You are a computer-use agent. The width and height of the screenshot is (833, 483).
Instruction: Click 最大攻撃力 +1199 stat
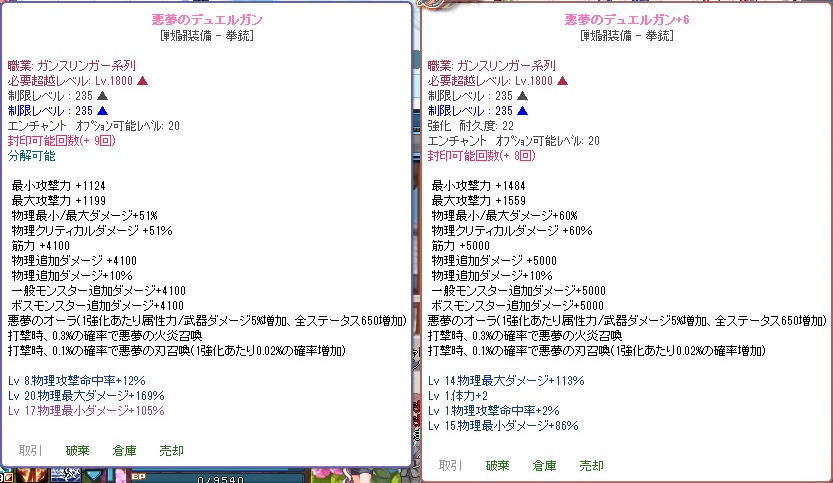click(x=58, y=201)
